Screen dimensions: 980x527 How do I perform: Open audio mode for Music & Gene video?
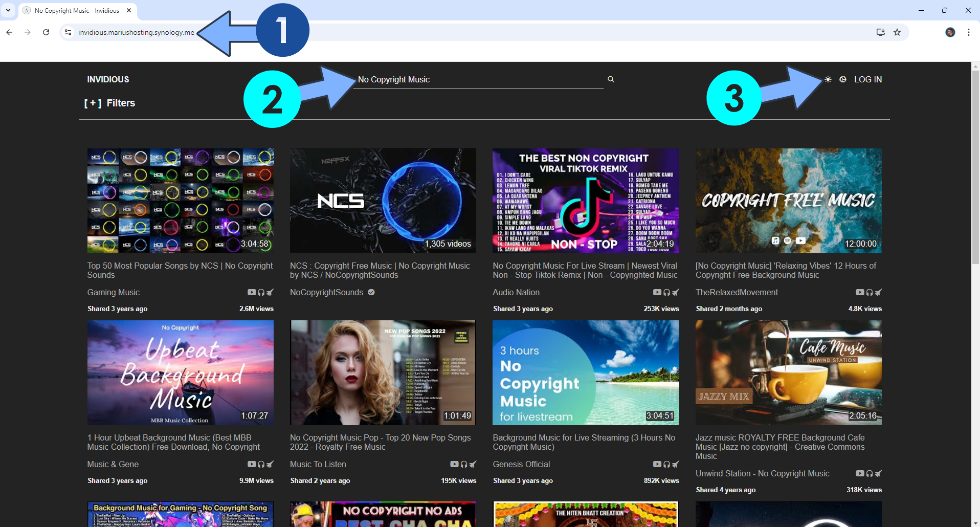(261, 464)
